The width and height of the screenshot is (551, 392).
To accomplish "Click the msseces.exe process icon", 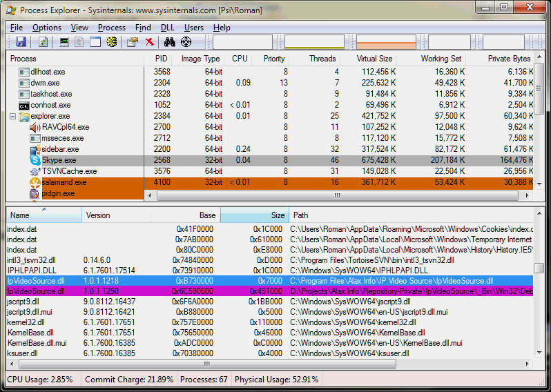I will (35, 138).
